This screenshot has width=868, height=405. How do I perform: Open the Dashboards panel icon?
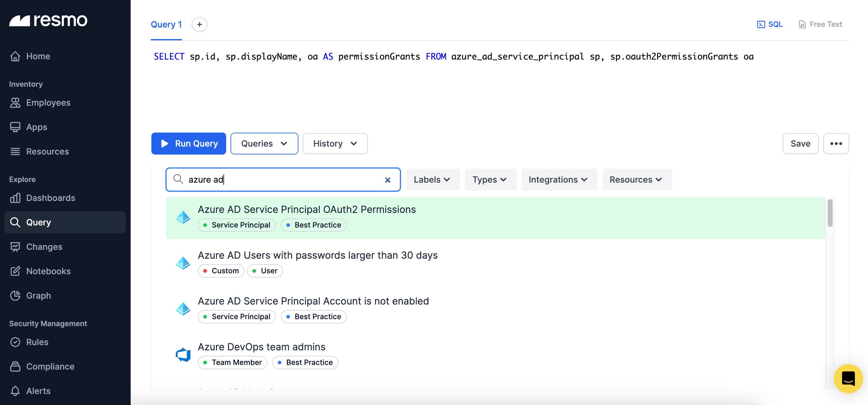[16, 198]
